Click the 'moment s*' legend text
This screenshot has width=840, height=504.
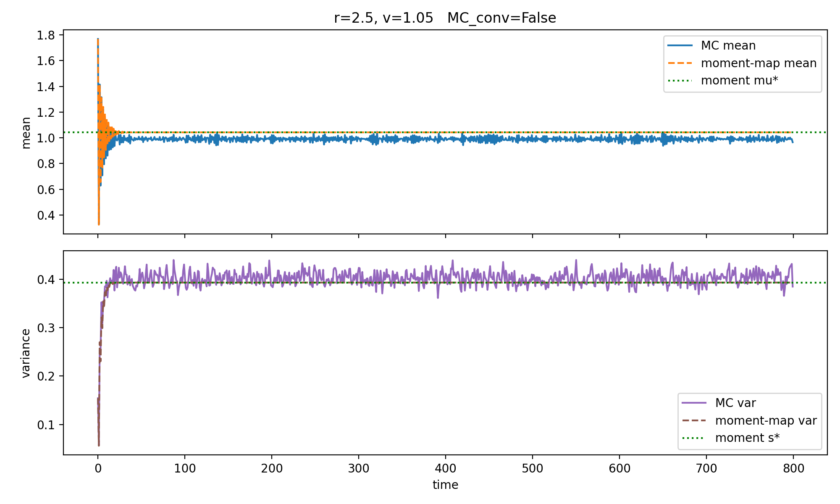(x=747, y=438)
